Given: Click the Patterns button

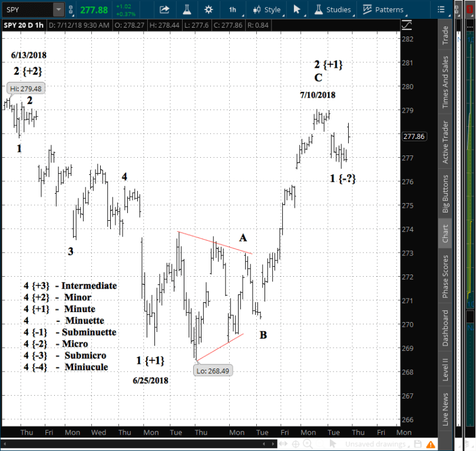Looking at the screenshot, I should coord(383,9).
